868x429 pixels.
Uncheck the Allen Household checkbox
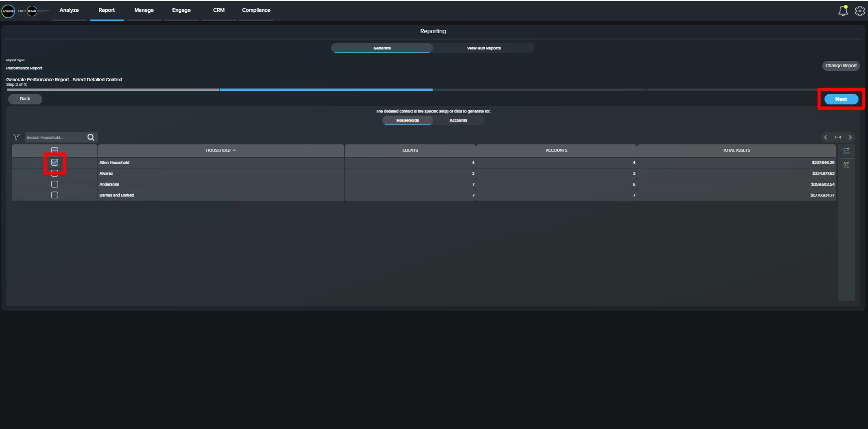click(x=54, y=163)
